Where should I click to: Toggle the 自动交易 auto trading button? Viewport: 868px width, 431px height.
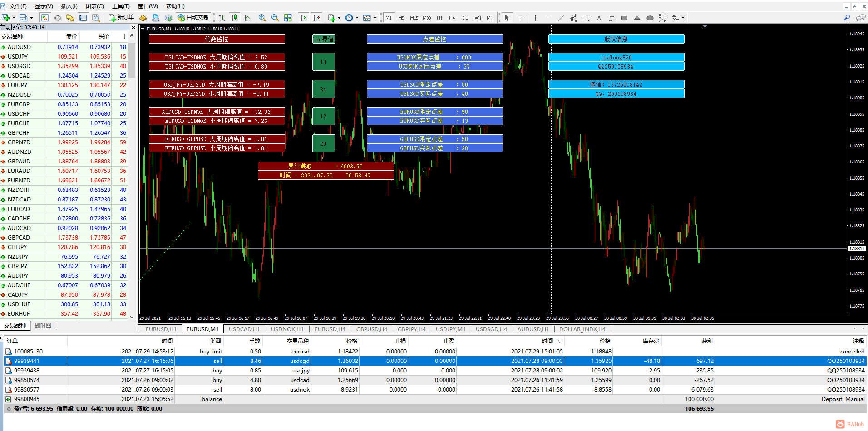click(x=193, y=18)
